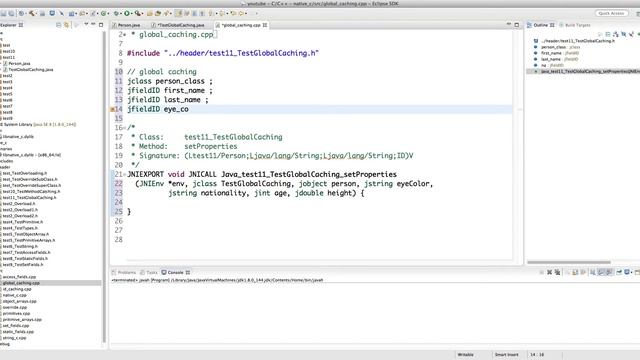This screenshot has width=640, height=360.
Task: Click the Debug bug icon in the toolbar
Action: point(116,13)
